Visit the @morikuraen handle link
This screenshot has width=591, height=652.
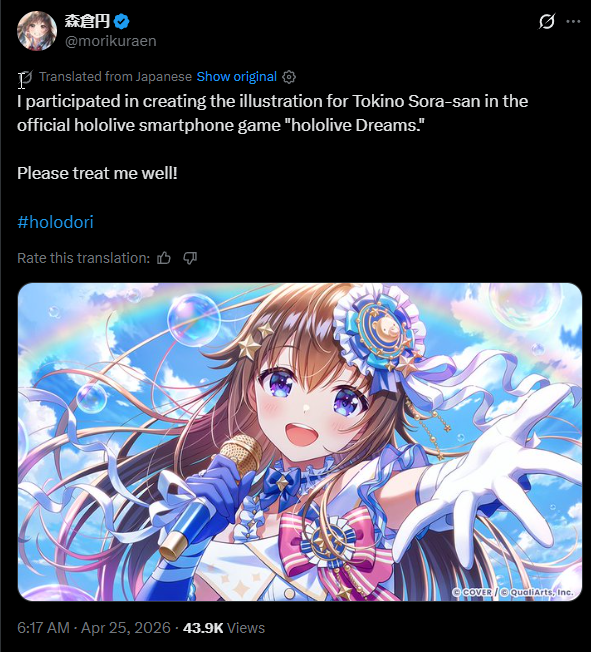111,41
